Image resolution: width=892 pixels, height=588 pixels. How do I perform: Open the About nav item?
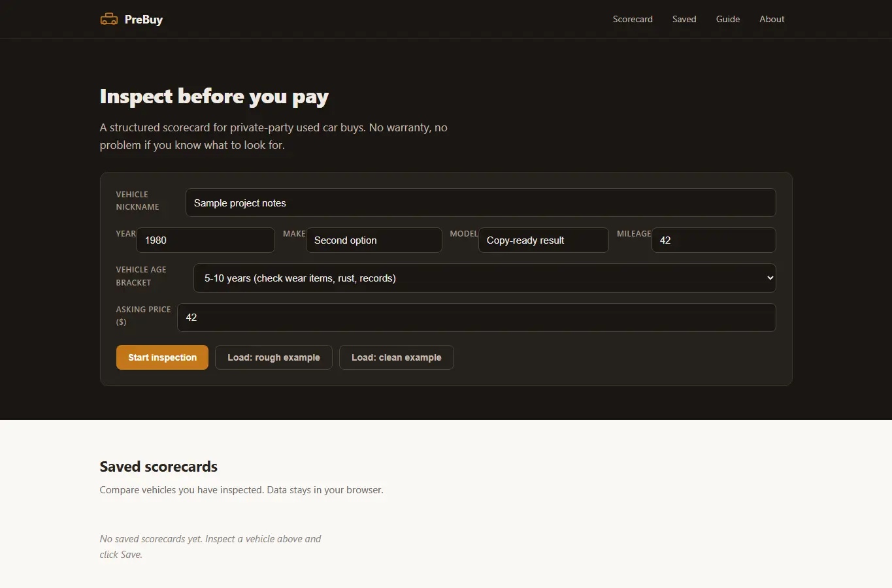coord(772,19)
